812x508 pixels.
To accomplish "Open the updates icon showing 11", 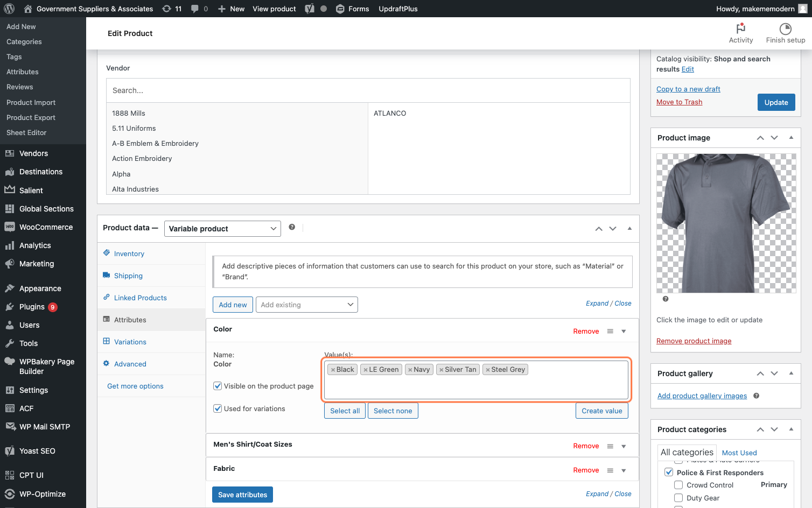I will point(172,9).
